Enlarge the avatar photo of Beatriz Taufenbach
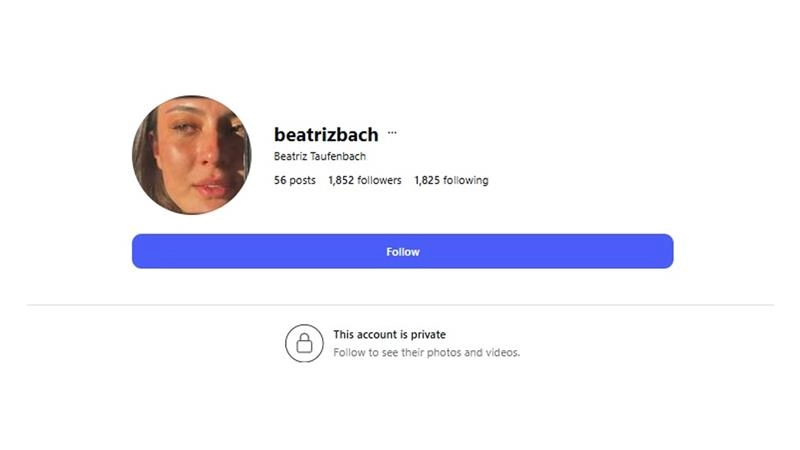This screenshot has width=800, height=450. pos(192,155)
